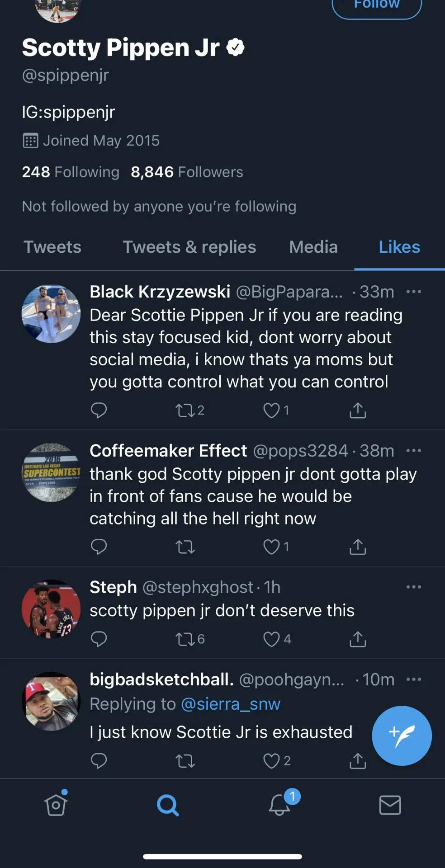Viewport: 445px width, 868px height.
Task: Follow Scotty Pippen Jr
Action: pyautogui.click(x=377, y=6)
